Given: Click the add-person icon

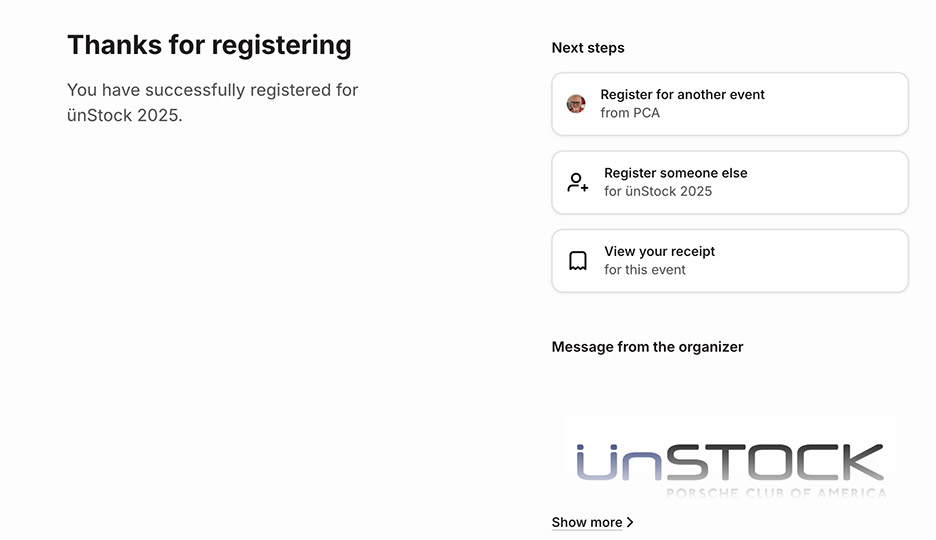Looking at the screenshot, I should point(578,183).
